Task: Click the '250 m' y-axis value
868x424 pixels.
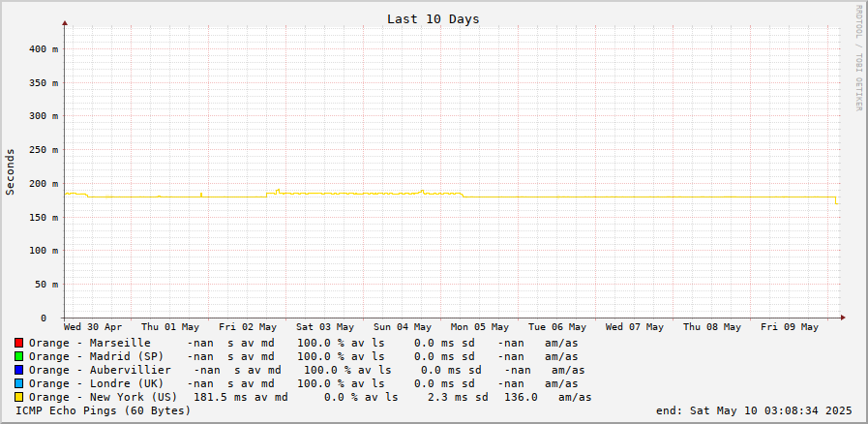Action: pos(44,149)
